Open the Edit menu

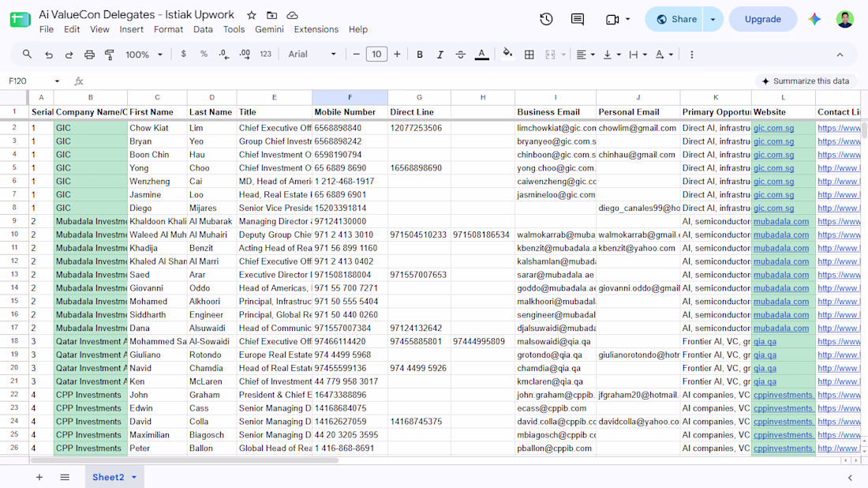(71, 29)
